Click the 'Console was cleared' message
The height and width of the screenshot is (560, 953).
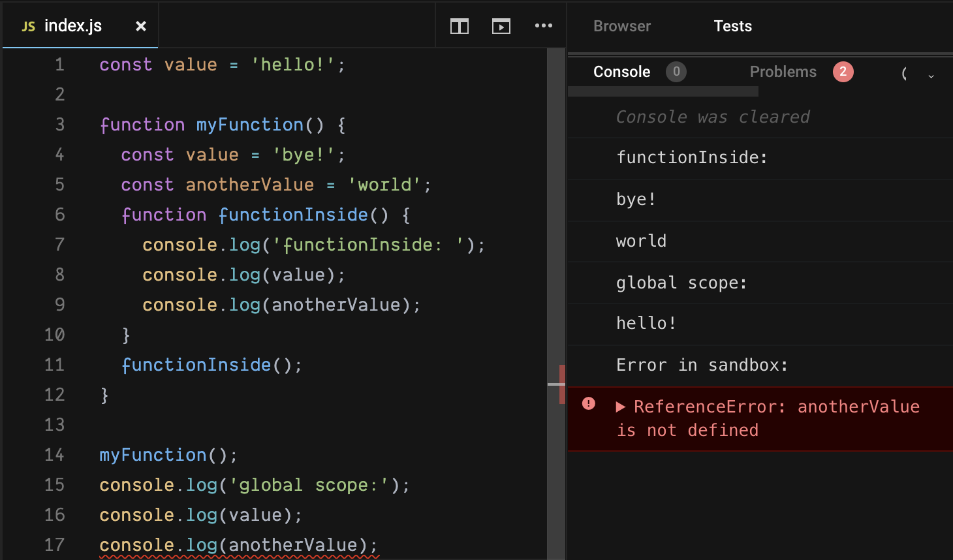click(x=713, y=117)
